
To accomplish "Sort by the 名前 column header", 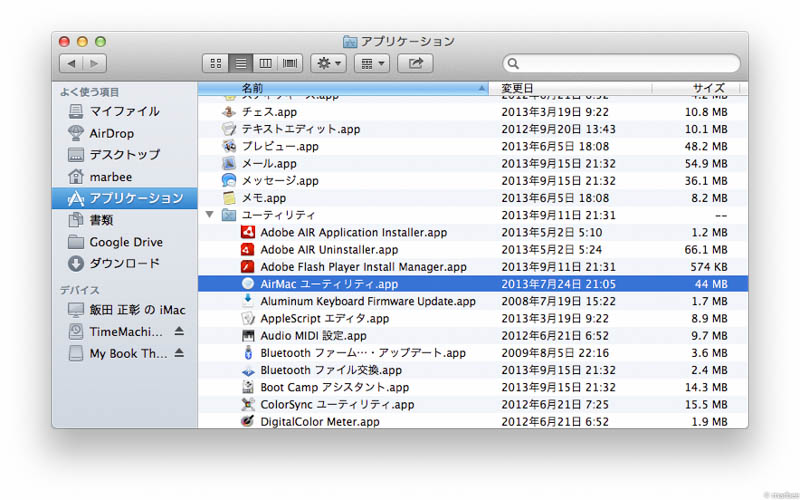I will tap(343, 88).
